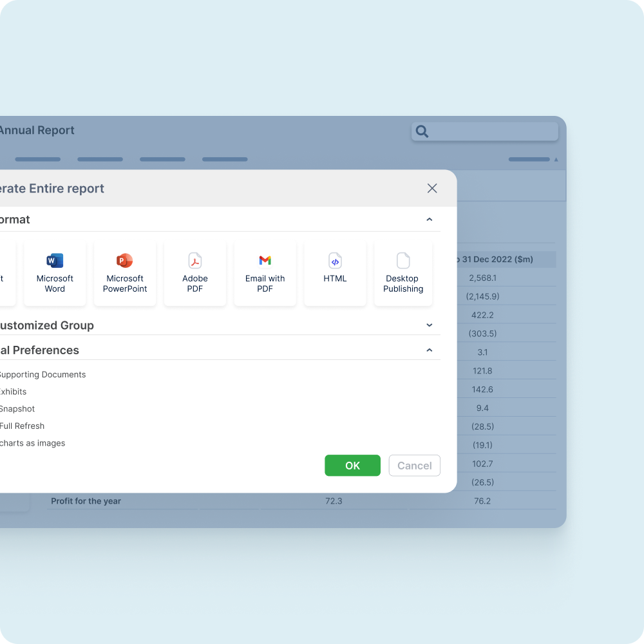Pick the Email with PDF option
Image resolution: width=644 pixels, height=644 pixels.
coord(265,273)
